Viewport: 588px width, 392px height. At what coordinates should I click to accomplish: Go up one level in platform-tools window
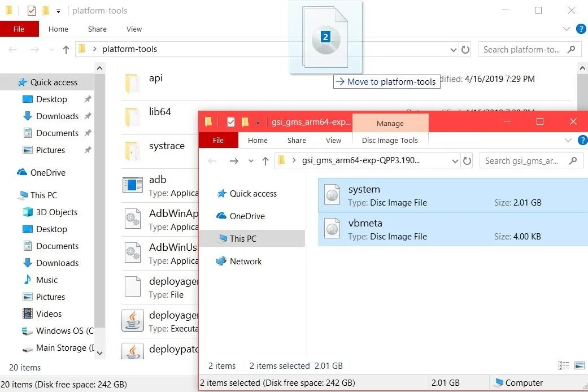click(x=66, y=50)
